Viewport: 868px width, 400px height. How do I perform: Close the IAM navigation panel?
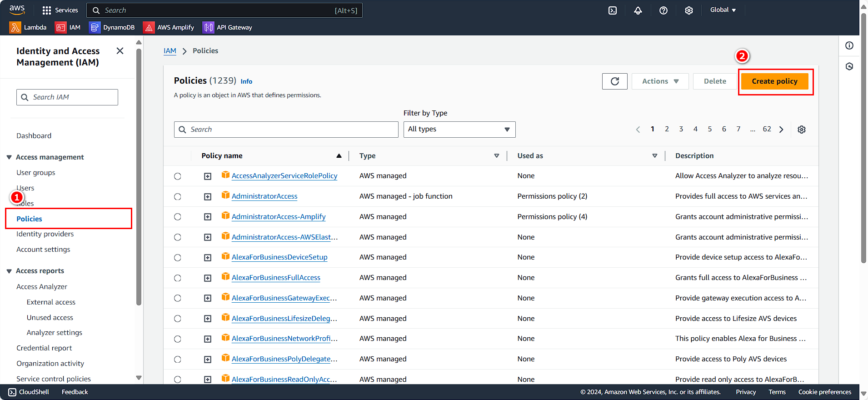point(120,51)
